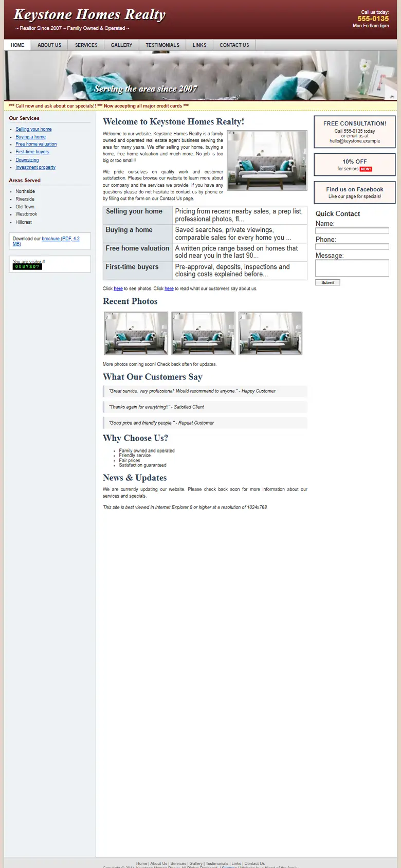Follow the Downsizing sidebar link
Screen dimensions: 401x868
27,160
